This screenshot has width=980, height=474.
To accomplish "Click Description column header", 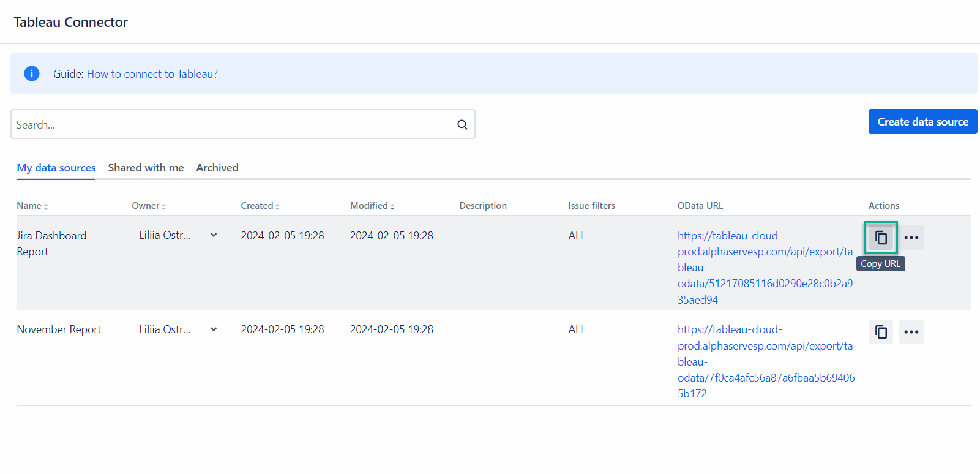I will [x=483, y=206].
